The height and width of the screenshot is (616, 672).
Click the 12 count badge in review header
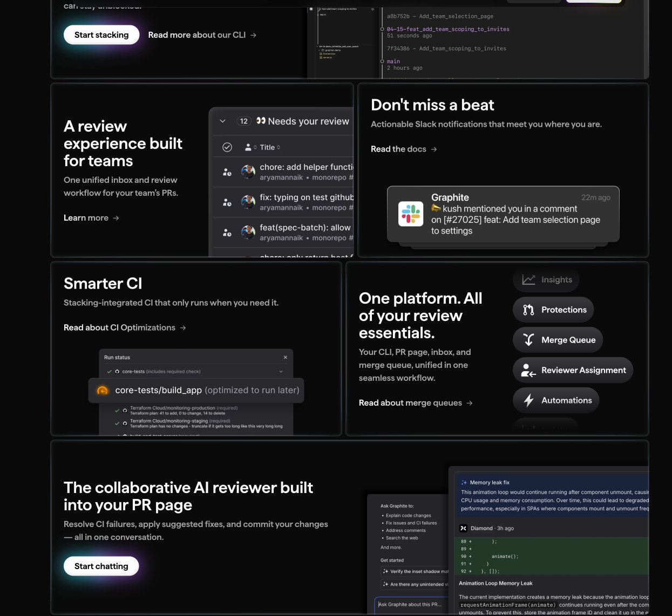tap(244, 121)
